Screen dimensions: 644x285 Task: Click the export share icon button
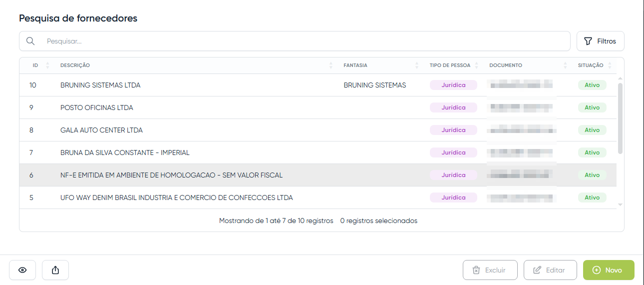[x=55, y=270]
